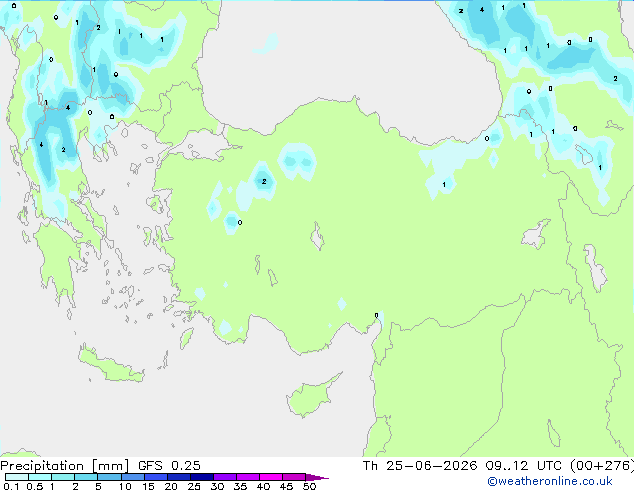Image resolution: width=634 pixels, height=490 pixels.
Task: Click legend scale label '50'
Action: point(309,486)
